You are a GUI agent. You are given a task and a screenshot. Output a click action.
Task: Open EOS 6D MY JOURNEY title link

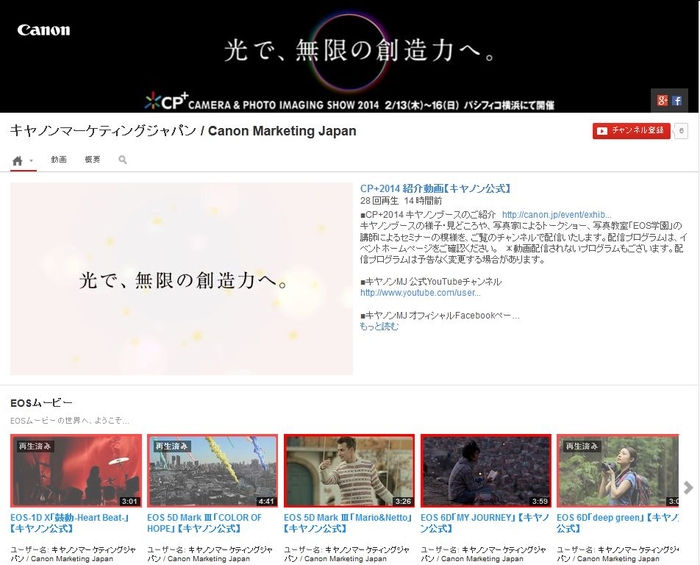[x=485, y=523]
